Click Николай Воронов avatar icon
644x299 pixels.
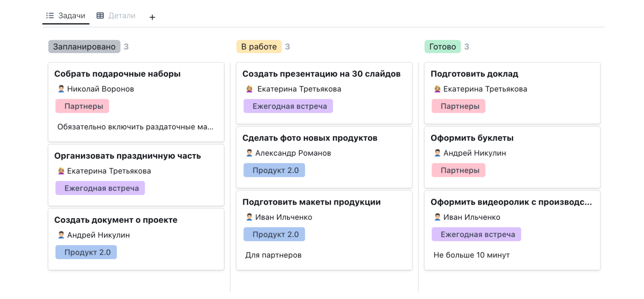click(x=61, y=89)
